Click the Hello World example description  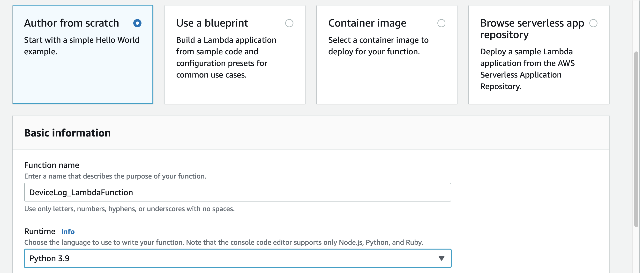(82, 46)
